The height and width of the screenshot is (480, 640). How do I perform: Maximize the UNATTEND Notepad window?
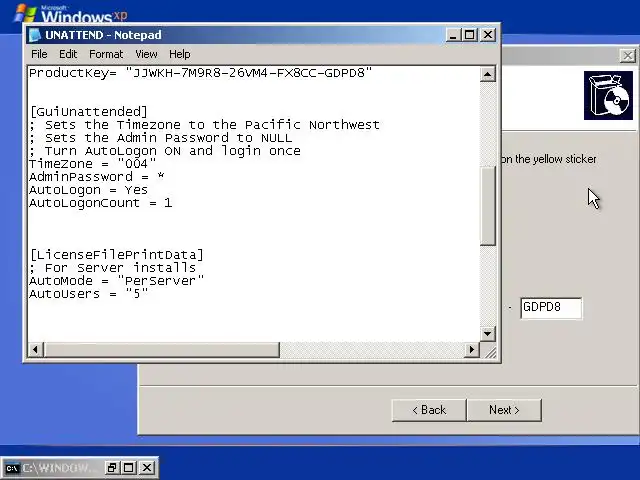click(469, 35)
